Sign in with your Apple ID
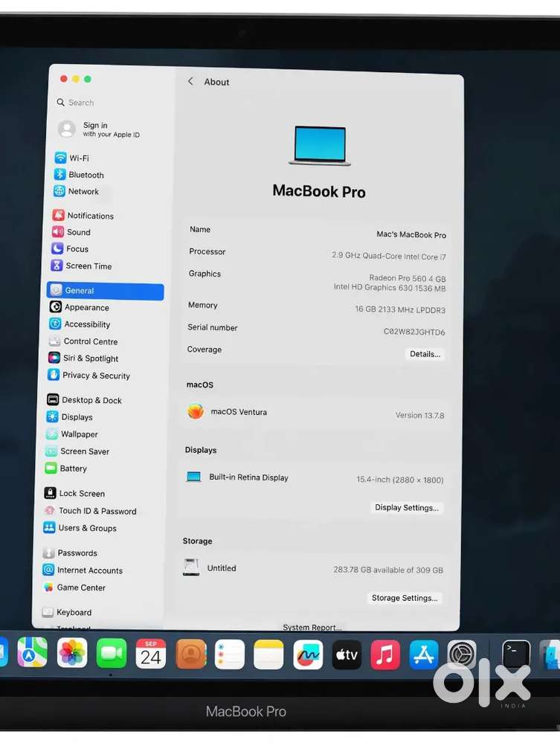Viewport: 560px width, 743px height. click(100, 129)
